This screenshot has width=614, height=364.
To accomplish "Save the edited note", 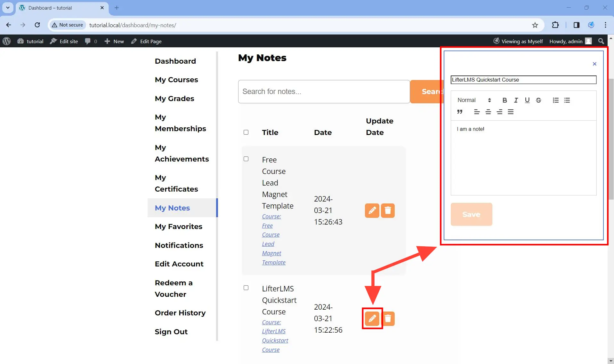I will tap(471, 214).
